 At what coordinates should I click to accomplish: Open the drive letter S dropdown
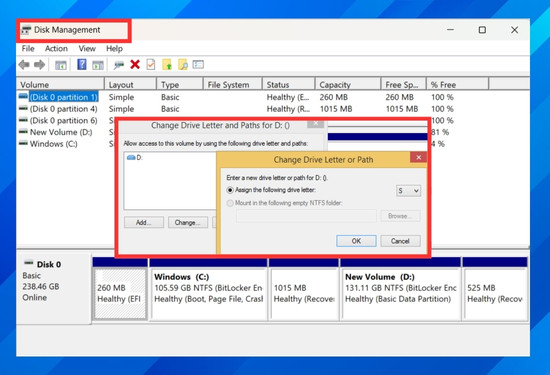[408, 191]
